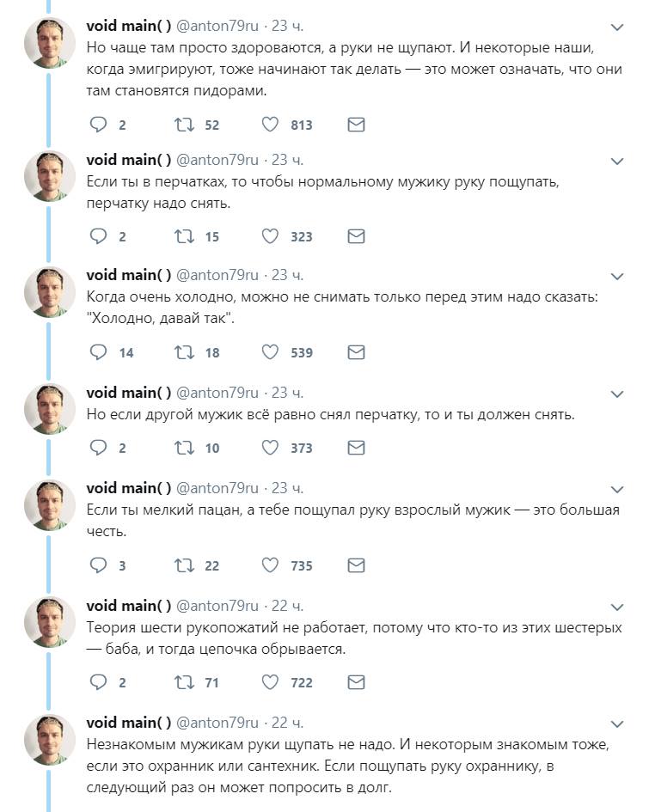This screenshot has width=655, height=812.
Task: Expand the chevron menu on the 'Холодно, давай так' tweet
Action: click(x=616, y=277)
